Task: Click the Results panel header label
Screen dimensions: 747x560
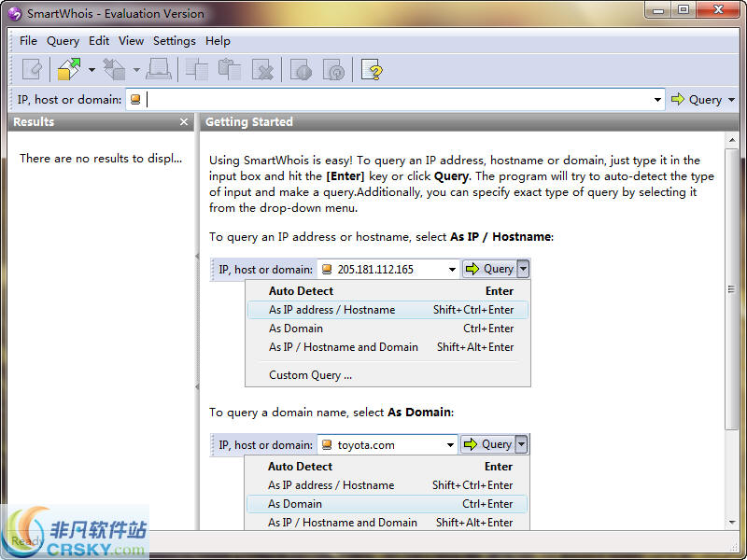Action: (34, 122)
